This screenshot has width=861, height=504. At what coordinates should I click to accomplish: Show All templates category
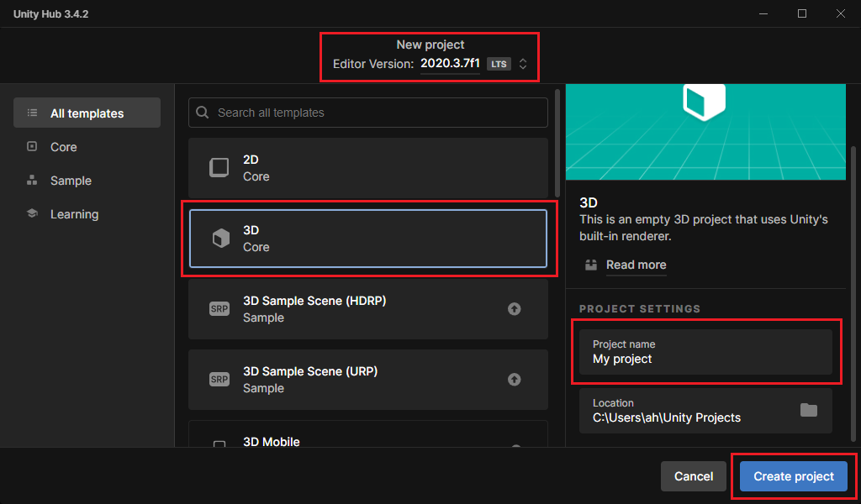[87, 113]
